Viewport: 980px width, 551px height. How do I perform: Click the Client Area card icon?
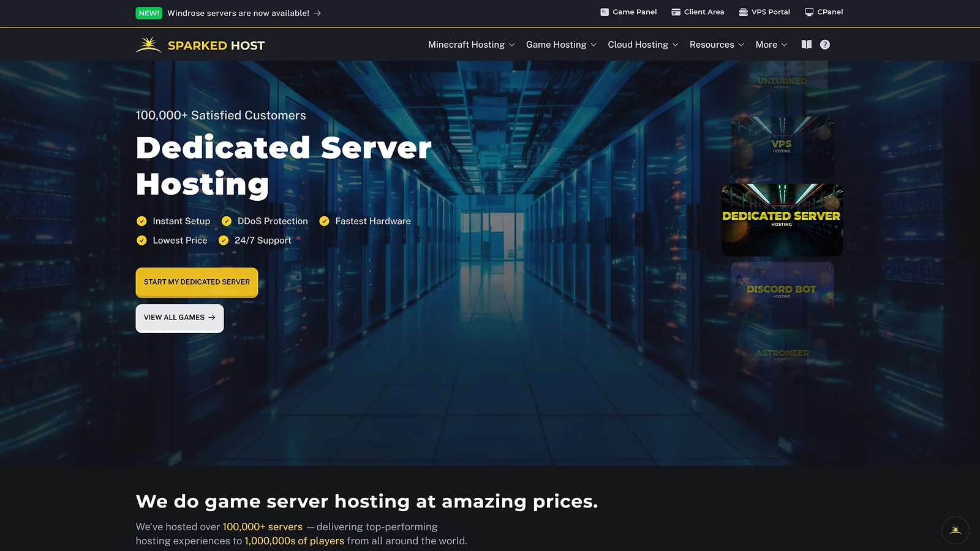tap(676, 12)
